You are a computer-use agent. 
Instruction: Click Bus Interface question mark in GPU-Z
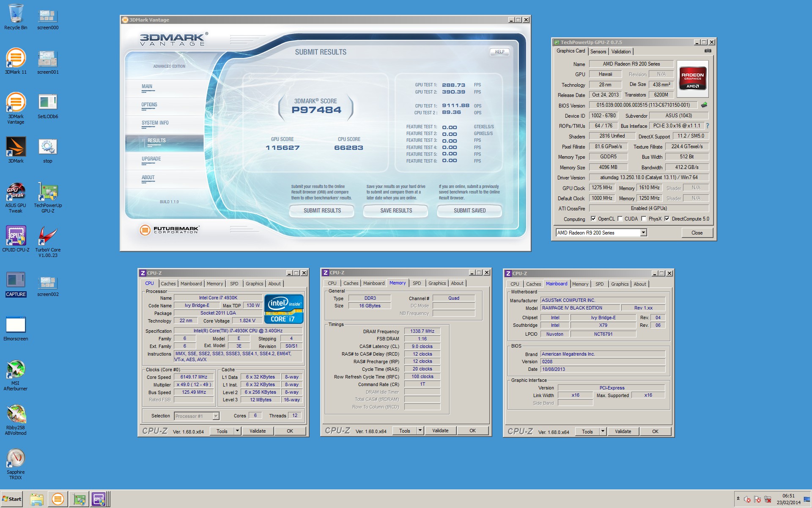click(707, 126)
